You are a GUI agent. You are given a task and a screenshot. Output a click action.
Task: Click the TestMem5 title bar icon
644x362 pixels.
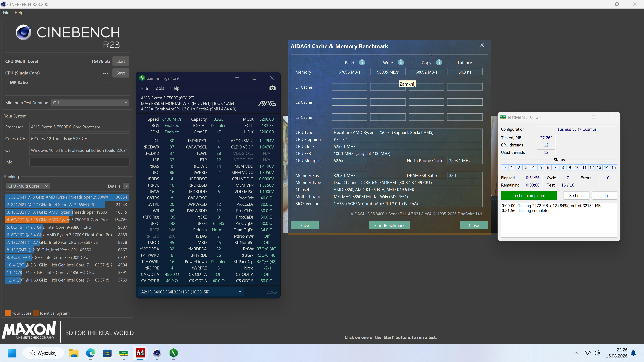point(503,117)
